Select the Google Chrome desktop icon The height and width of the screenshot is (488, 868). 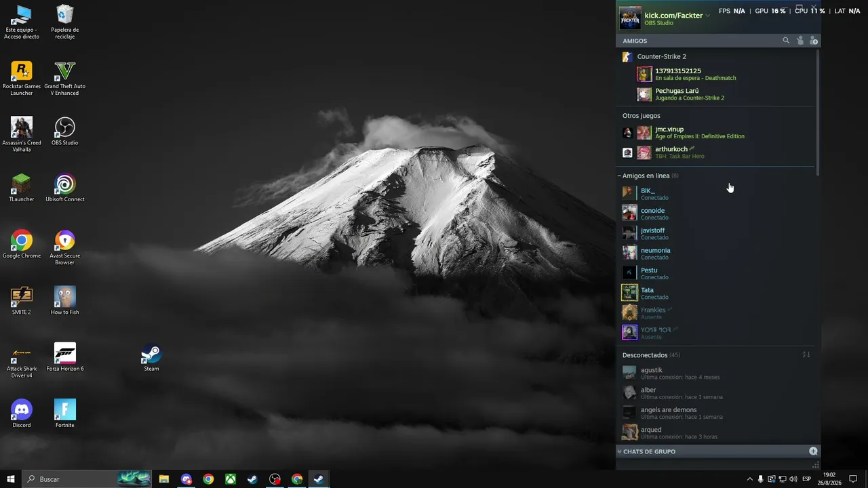click(x=22, y=245)
